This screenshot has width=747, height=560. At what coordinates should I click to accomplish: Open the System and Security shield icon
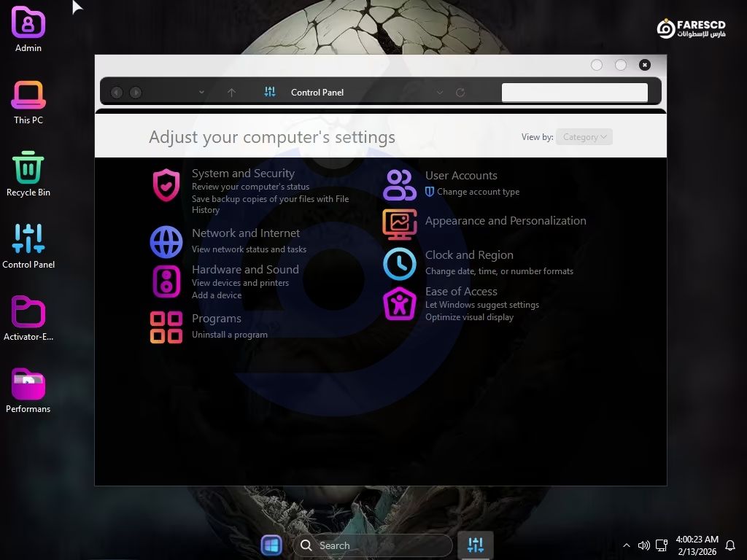pos(166,185)
